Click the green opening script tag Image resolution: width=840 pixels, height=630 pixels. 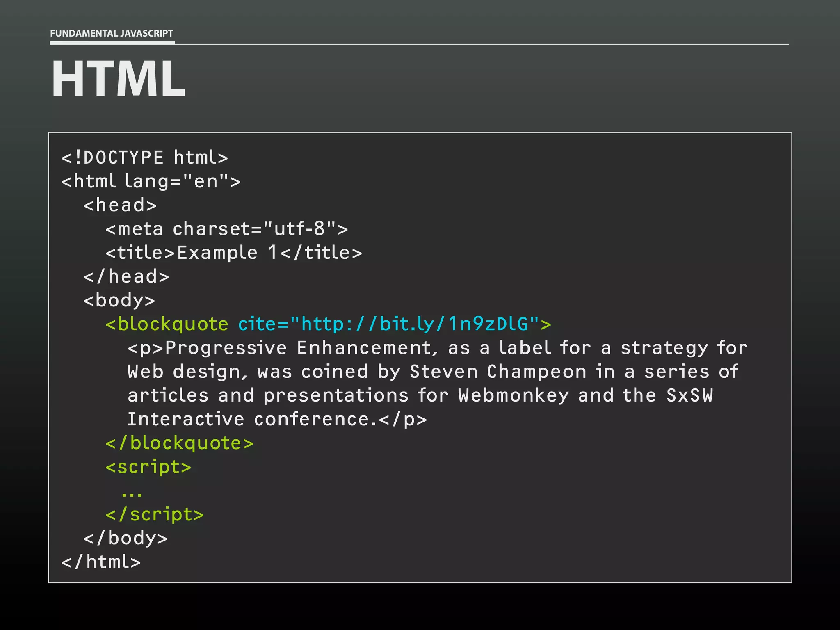pyautogui.click(x=148, y=467)
